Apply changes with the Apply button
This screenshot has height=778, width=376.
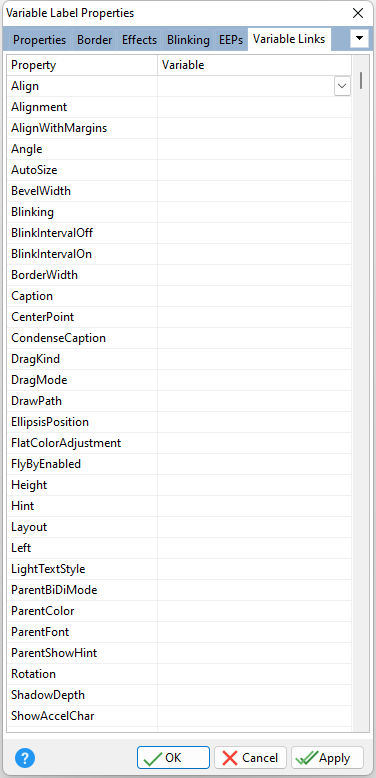pos(327,758)
